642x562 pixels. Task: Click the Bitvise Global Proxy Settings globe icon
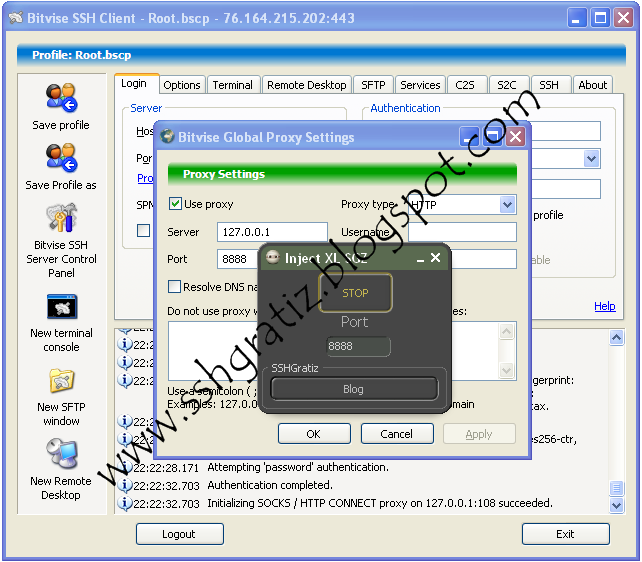coord(167,136)
